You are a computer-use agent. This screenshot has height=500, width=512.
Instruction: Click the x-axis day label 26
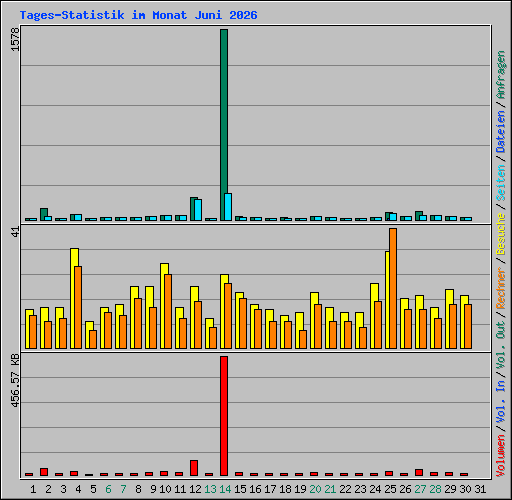tap(405, 489)
